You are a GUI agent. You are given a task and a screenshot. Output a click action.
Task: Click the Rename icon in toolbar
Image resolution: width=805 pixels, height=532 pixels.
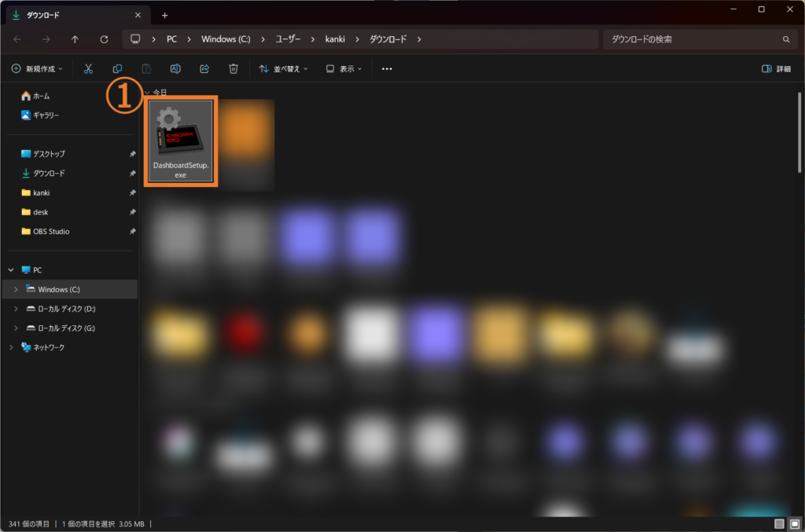(175, 69)
